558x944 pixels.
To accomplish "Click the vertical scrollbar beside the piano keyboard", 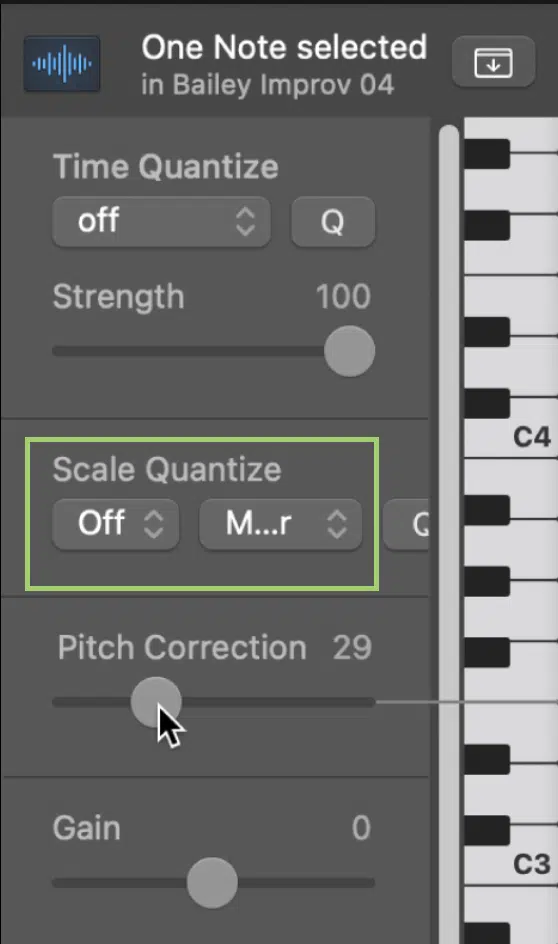I will [449, 530].
